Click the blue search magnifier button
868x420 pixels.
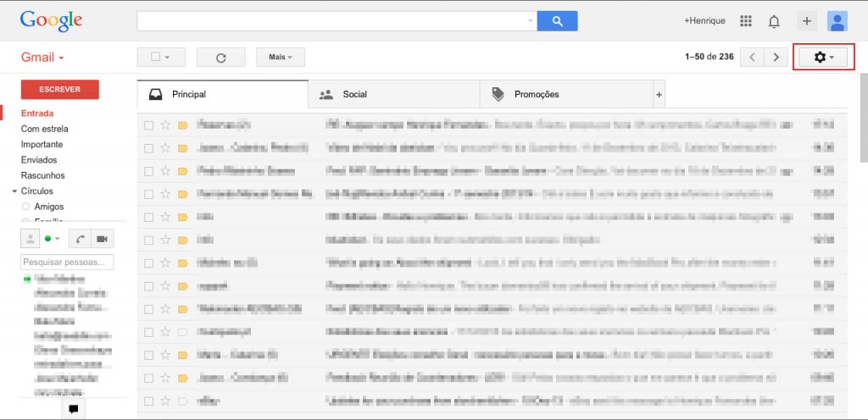(x=558, y=21)
